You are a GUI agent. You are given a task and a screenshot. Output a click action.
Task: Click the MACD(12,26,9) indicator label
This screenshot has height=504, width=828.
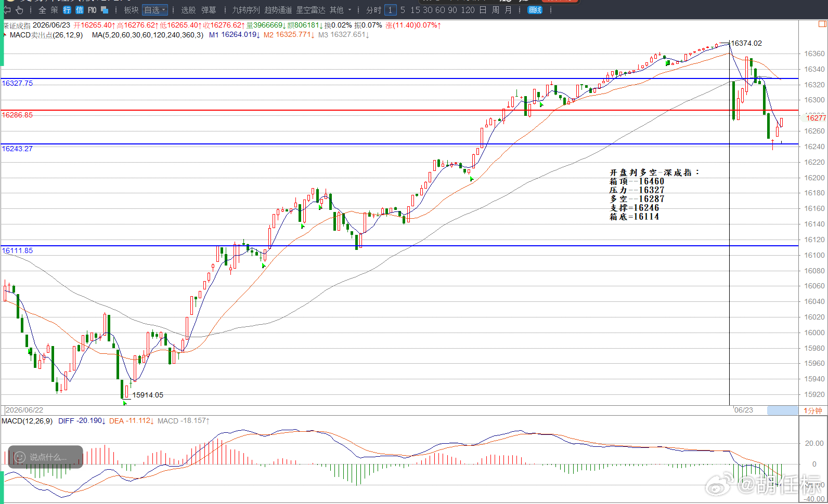27,421
